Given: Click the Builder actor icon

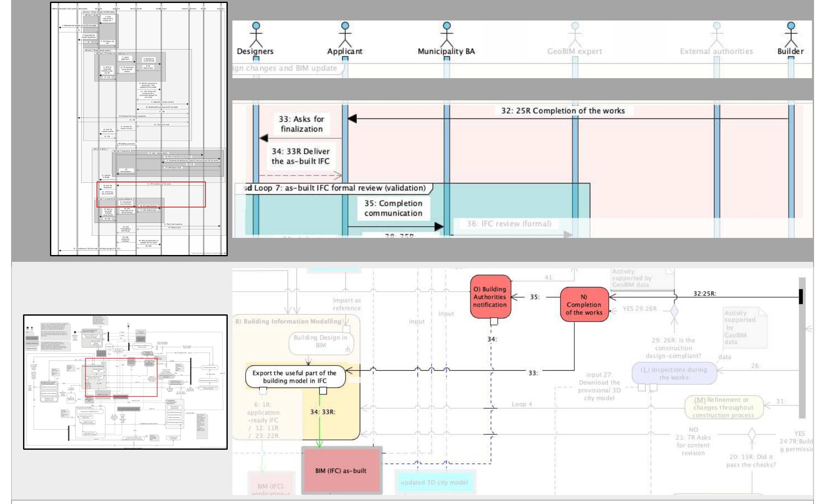Looking at the screenshot, I should click(791, 34).
